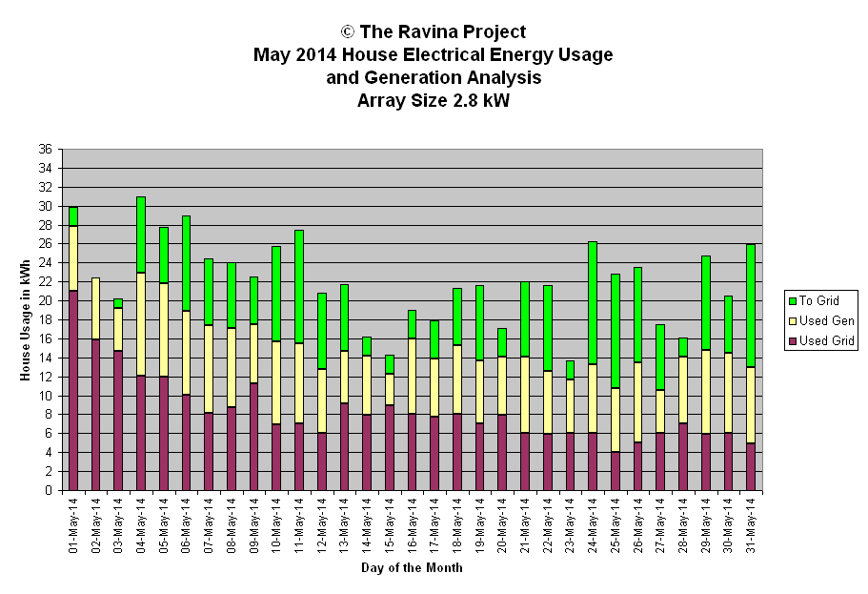Viewport: 868px width, 594px height.
Task: Select the "Day of the Month" axis title
Action: [x=412, y=568]
